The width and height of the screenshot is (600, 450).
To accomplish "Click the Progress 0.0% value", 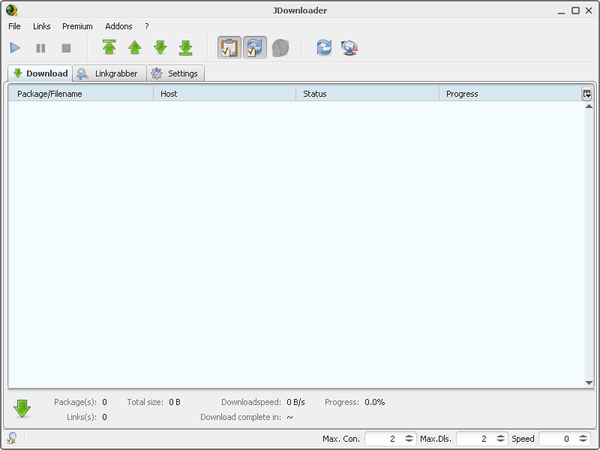I will [375, 402].
